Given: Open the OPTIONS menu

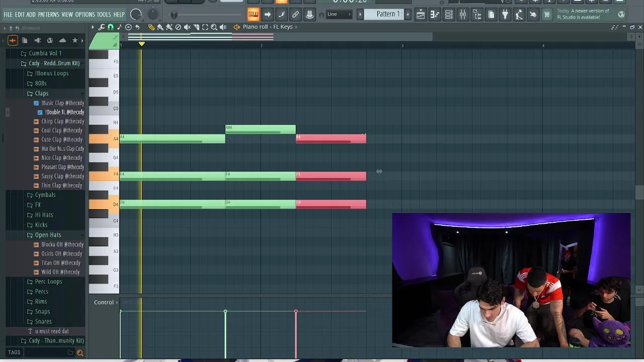Looking at the screenshot, I should pos(85,15).
